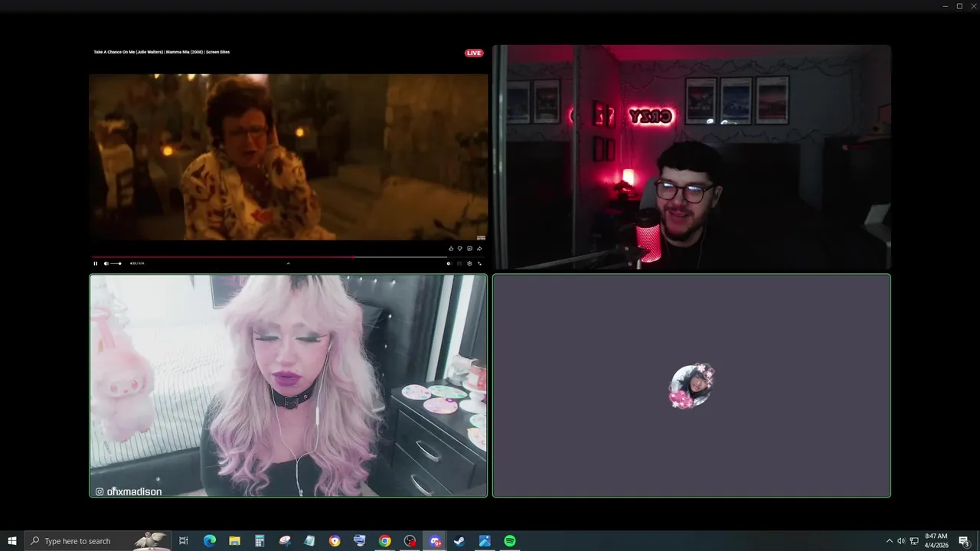Minimize the window

945,6
